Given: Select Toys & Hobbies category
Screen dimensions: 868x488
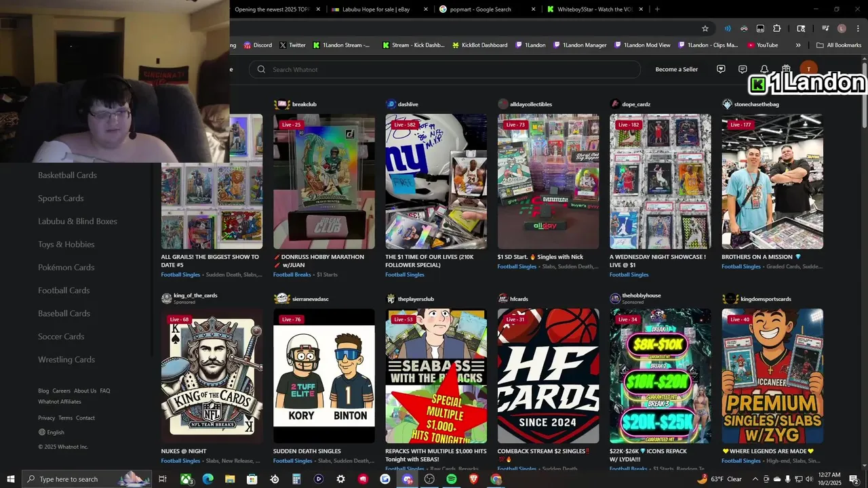Looking at the screenshot, I should [66, 244].
